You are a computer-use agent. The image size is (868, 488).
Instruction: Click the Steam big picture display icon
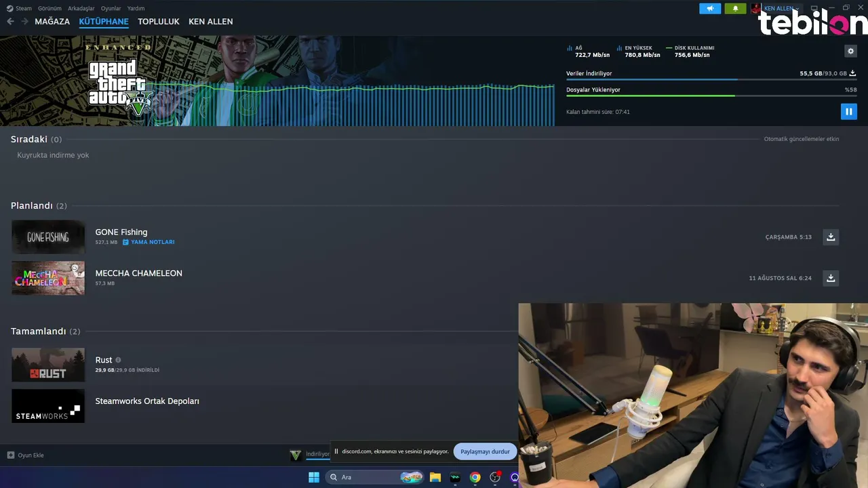click(x=814, y=8)
